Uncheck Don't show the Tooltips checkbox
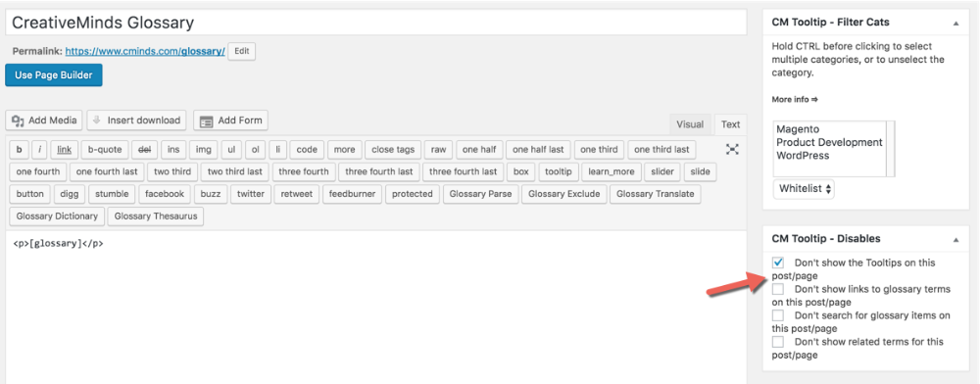Screen dimensions: 980x384 click(778, 263)
